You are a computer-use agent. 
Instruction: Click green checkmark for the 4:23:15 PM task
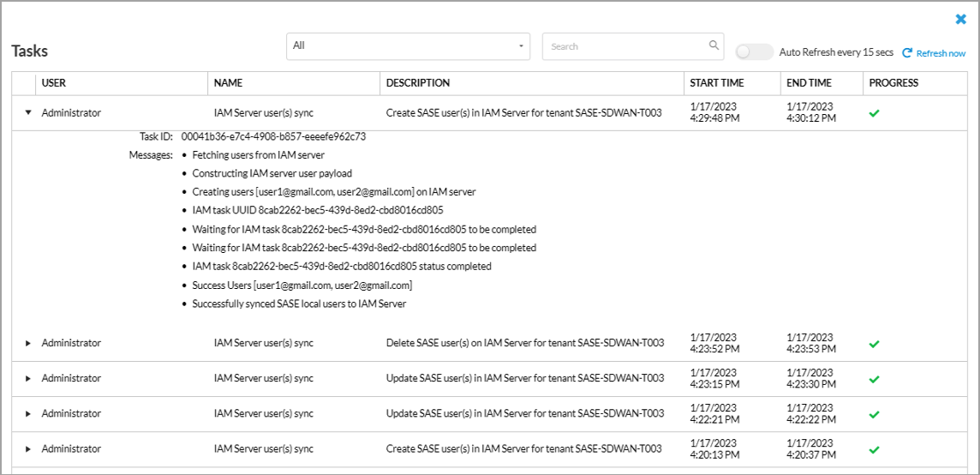(874, 378)
